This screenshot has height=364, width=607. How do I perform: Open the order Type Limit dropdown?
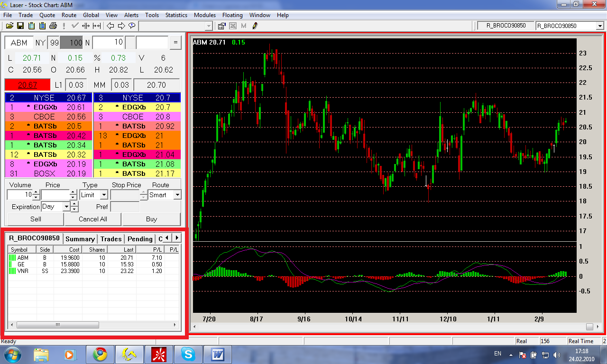pyautogui.click(x=104, y=195)
